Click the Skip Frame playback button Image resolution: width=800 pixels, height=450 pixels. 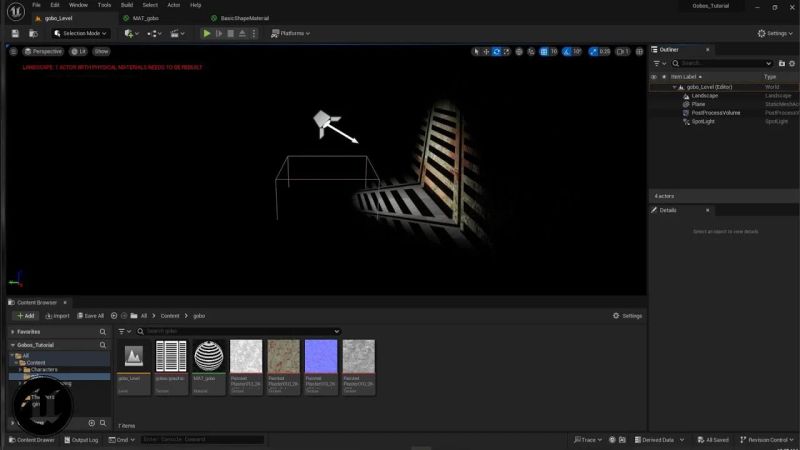click(219, 34)
